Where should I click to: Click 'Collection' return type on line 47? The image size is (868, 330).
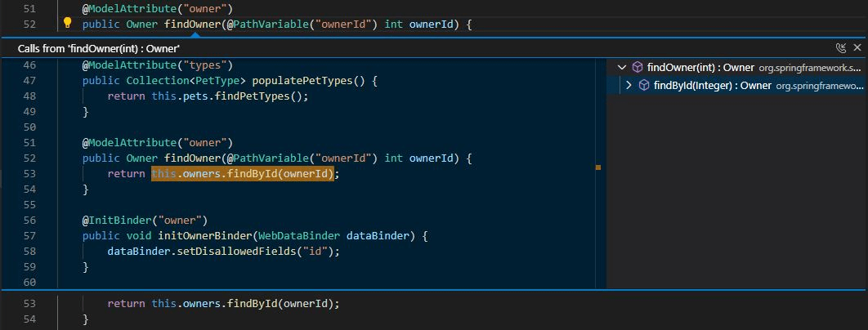[158, 81]
